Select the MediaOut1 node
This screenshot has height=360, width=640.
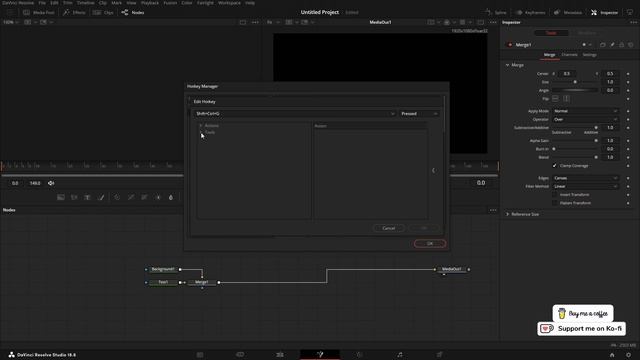(451, 269)
